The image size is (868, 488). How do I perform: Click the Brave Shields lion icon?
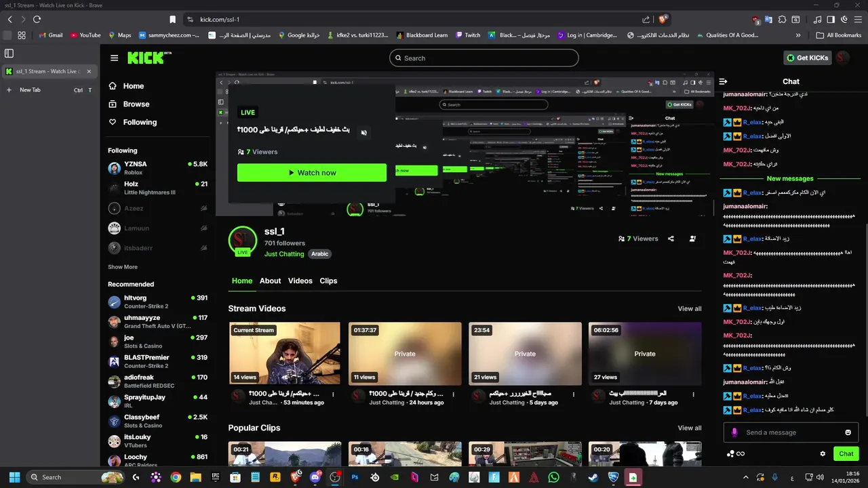(x=663, y=19)
